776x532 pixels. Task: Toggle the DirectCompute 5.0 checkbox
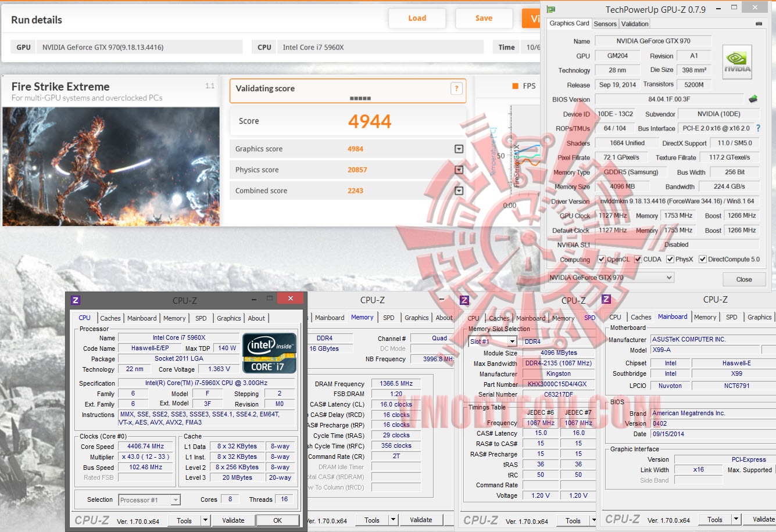point(703,260)
